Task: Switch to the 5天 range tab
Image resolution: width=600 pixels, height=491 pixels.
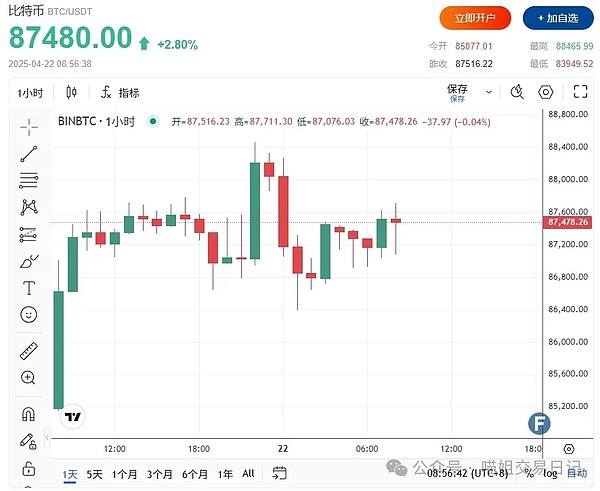Action: point(95,473)
